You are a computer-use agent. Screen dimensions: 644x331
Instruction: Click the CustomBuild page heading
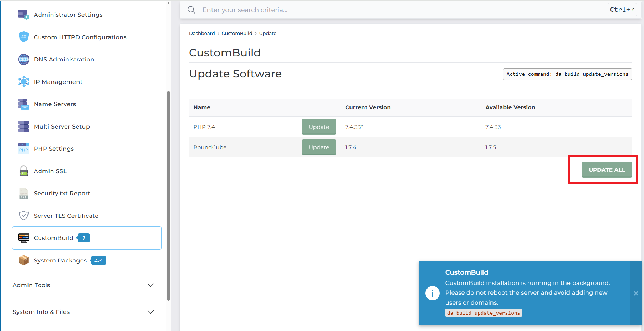tap(225, 53)
